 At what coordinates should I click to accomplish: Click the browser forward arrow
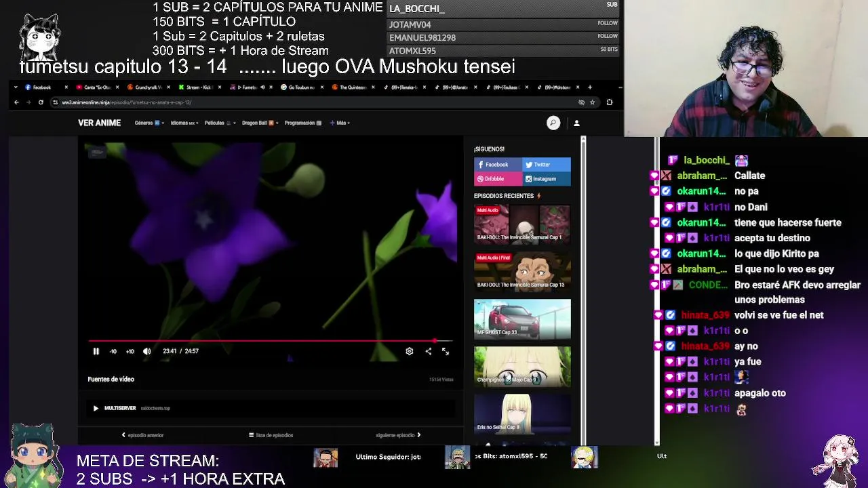coord(28,102)
